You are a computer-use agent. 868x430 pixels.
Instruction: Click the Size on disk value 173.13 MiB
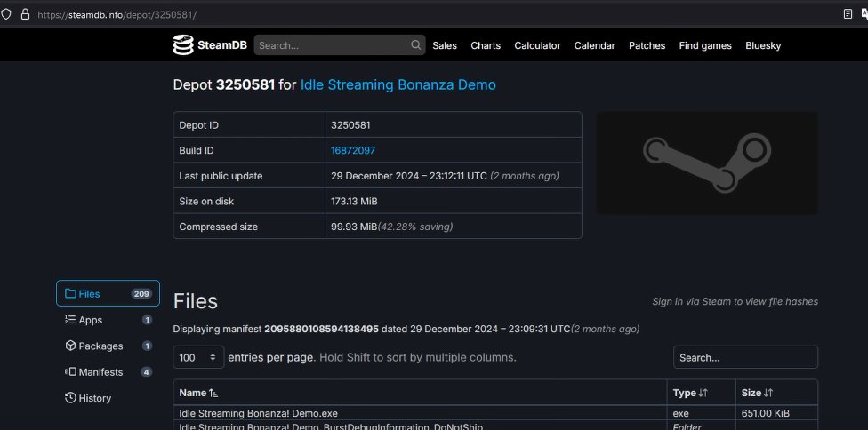coord(354,201)
